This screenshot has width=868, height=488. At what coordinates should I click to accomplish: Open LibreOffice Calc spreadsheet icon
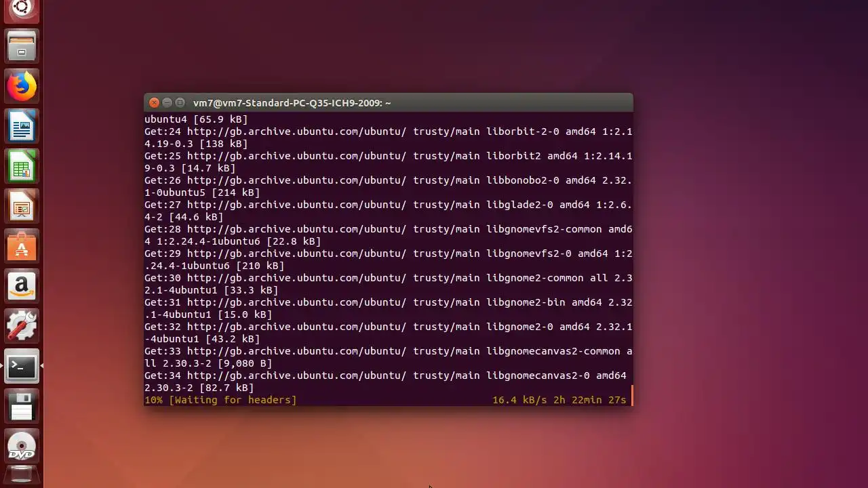point(22,167)
